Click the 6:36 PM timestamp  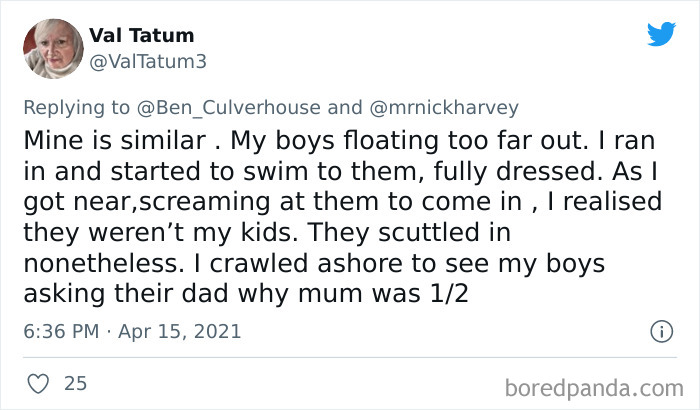tap(70, 330)
